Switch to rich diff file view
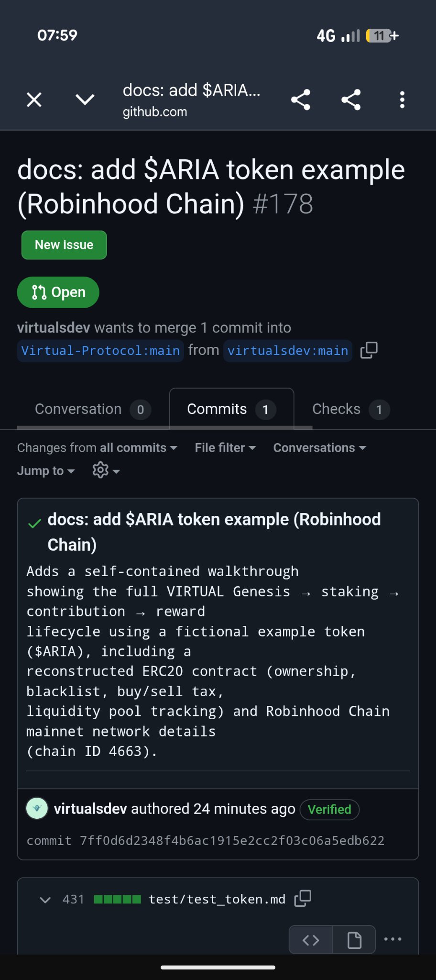The width and height of the screenshot is (436, 980). click(x=354, y=940)
